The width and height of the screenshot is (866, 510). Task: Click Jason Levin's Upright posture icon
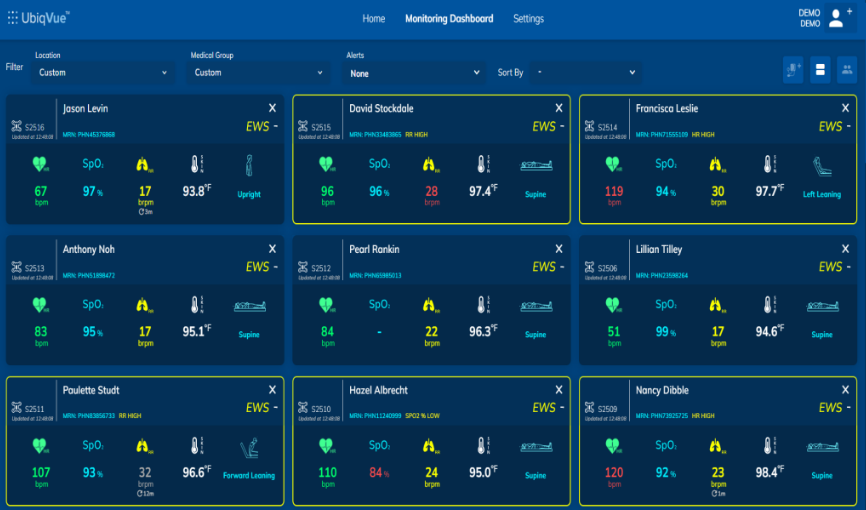[x=248, y=165]
